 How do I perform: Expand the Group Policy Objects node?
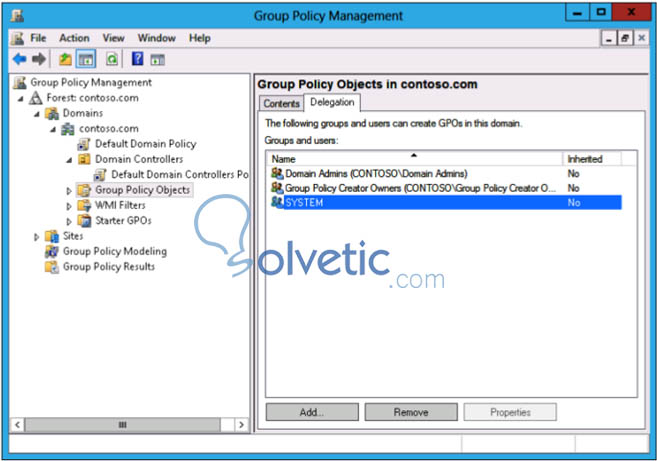pyautogui.click(x=69, y=191)
